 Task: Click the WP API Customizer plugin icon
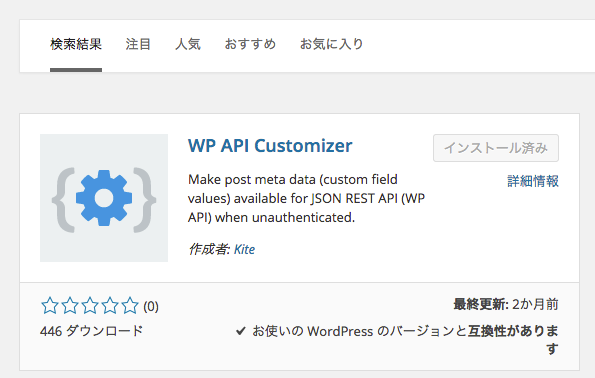tap(104, 198)
